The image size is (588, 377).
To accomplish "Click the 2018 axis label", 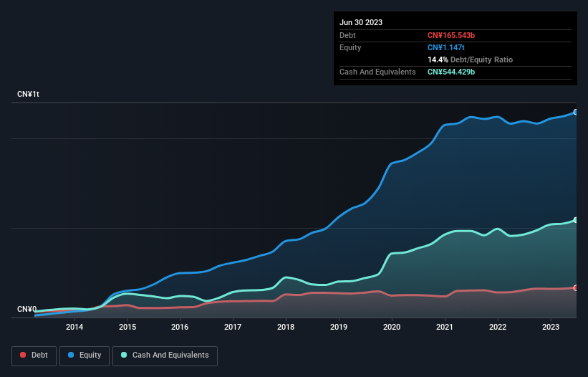I will (x=286, y=327).
